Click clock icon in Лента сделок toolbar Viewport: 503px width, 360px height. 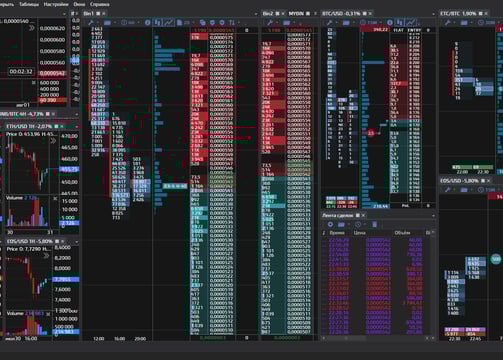pyautogui.click(x=358, y=224)
